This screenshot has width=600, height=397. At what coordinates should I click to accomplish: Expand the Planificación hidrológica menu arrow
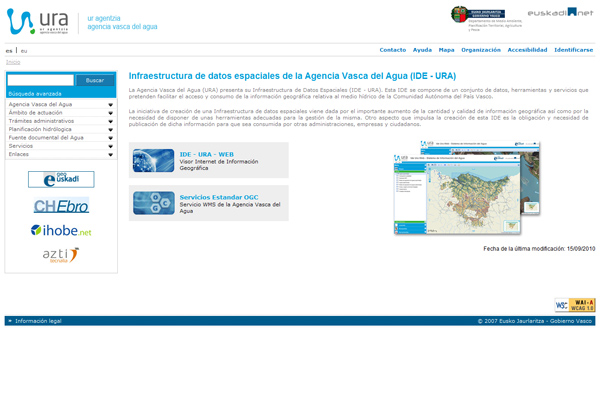(x=111, y=129)
